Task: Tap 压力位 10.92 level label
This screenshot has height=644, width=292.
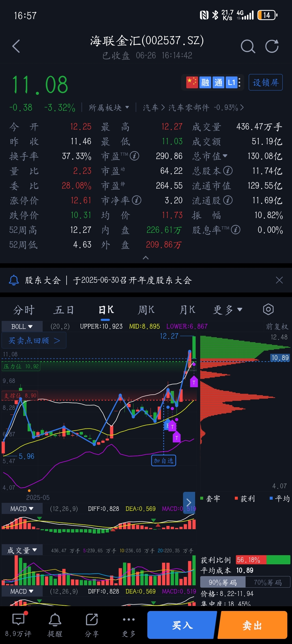Action: (21, 366)
